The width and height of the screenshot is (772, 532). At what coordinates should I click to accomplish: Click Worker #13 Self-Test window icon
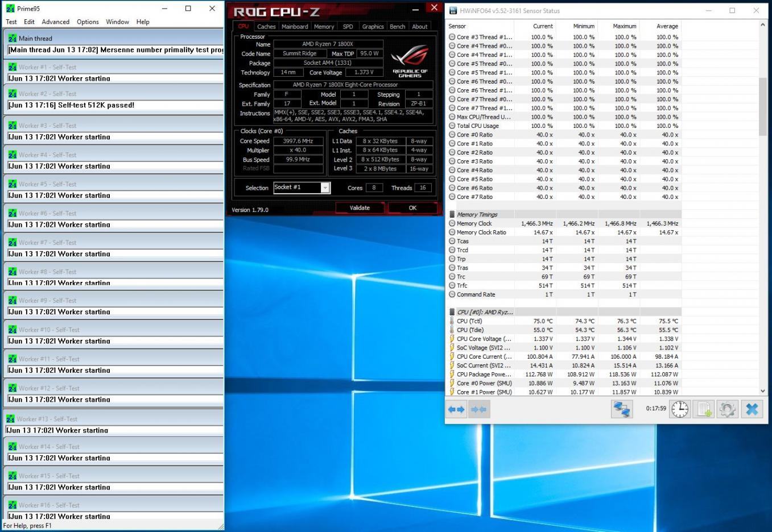(x=10, y=419)
